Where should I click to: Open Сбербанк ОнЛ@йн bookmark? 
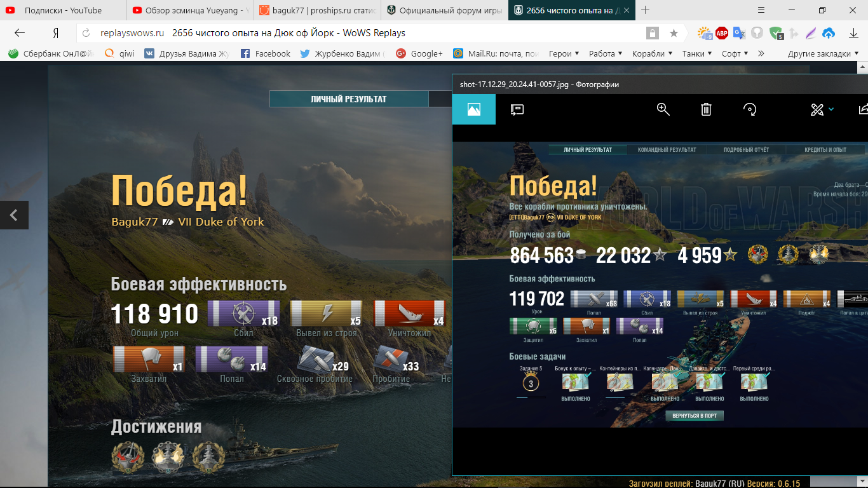(x=51, y=54)
